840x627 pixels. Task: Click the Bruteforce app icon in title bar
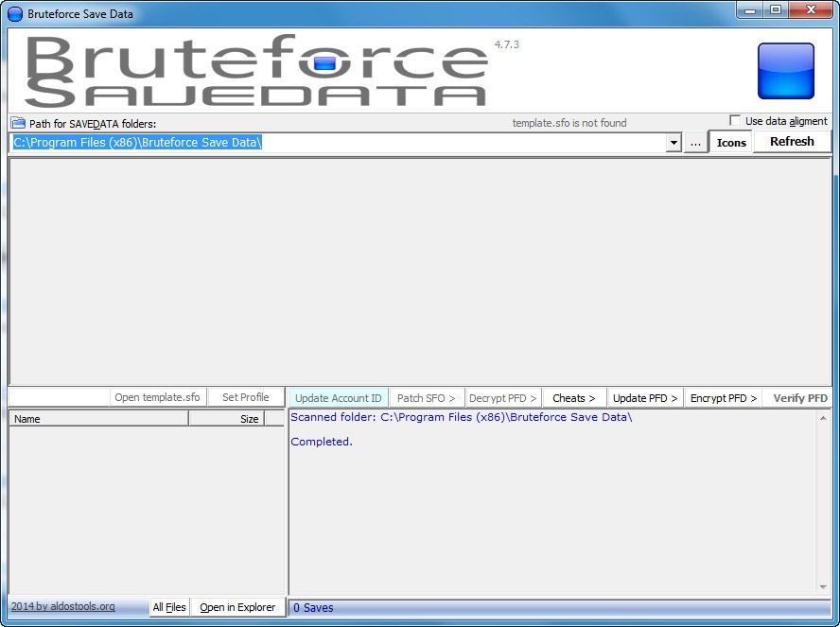point(14,13)
